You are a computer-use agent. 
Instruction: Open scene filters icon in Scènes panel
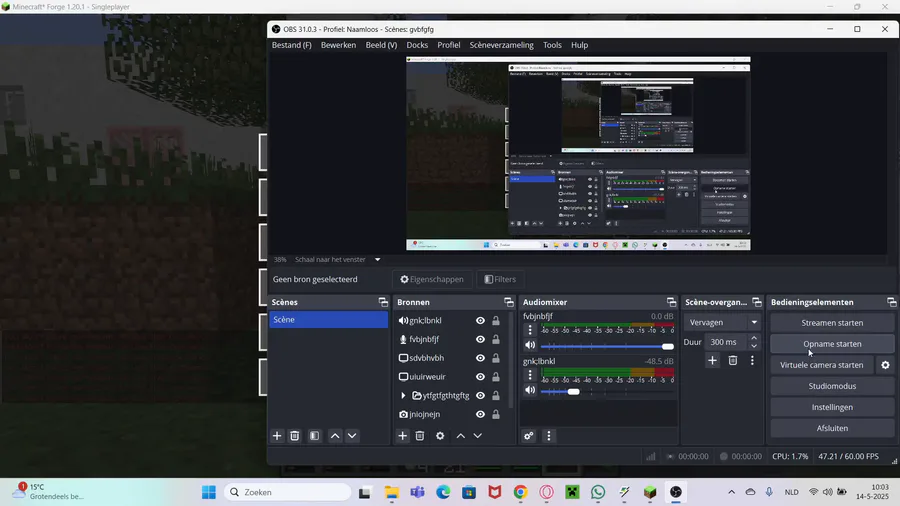(315, 436)
